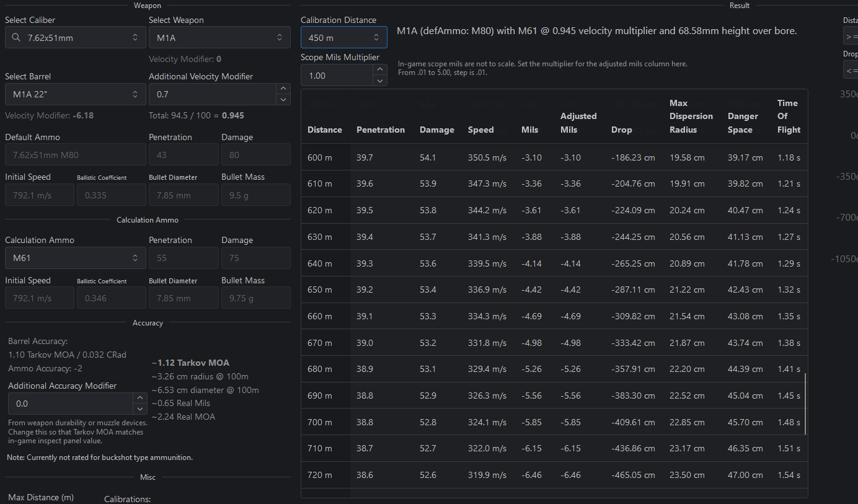Click the Speed column header

point(481,130)
